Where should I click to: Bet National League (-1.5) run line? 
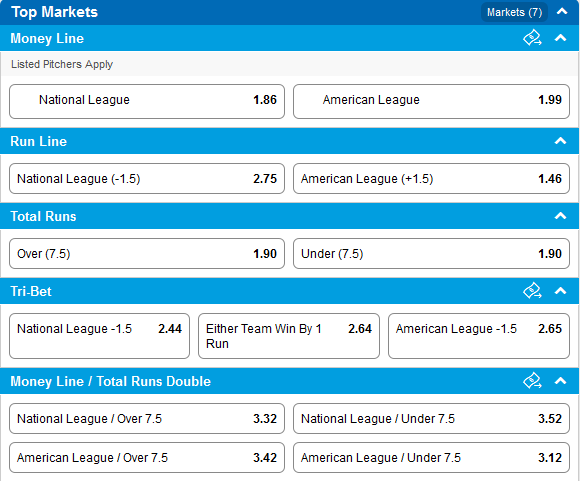click(x=147, y=179)
